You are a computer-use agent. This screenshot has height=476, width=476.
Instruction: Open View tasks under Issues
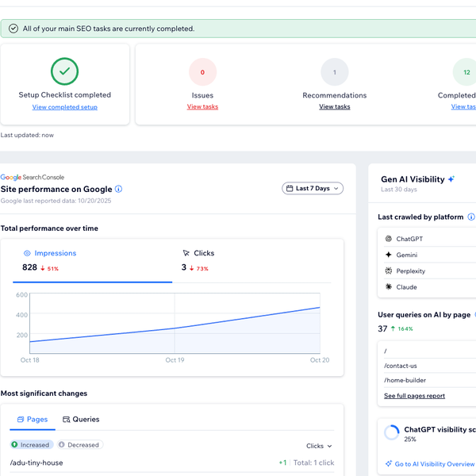click(x=202, y=107)
